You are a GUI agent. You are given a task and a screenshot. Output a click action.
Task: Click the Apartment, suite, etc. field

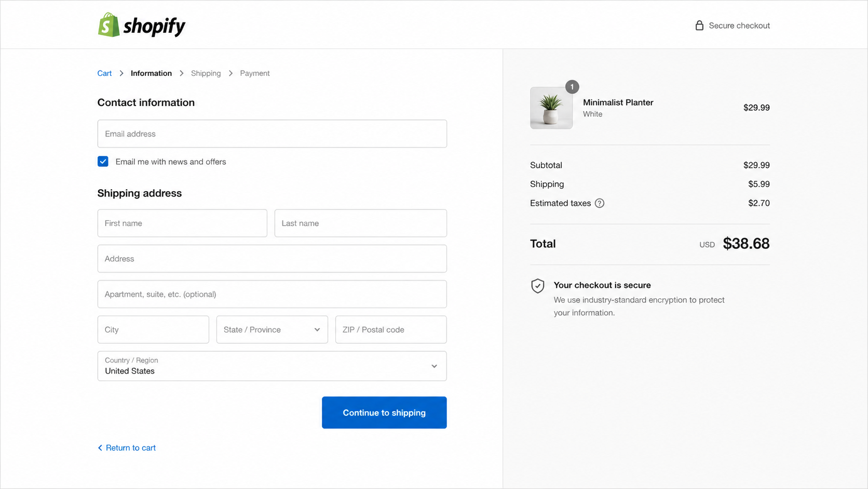pyautogui.click(x=272, y=294)
